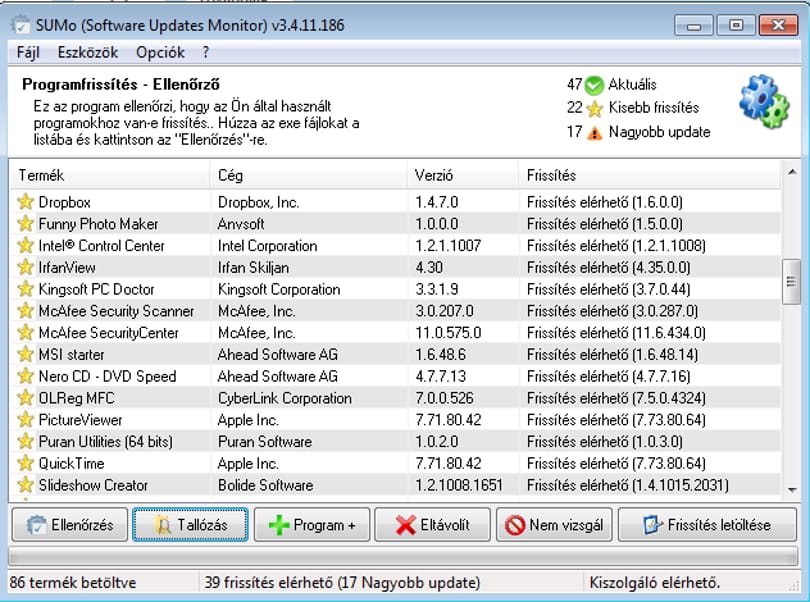This screenshot has height=602, width=810.
Task: Click version cell 3.3.1.9
Action: click(437, 289)
